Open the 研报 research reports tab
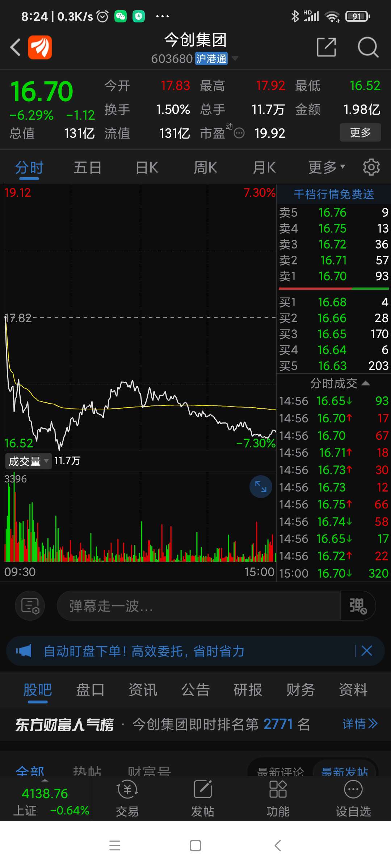The height and width of the screenshot is (868, 391). pos(248,690)
